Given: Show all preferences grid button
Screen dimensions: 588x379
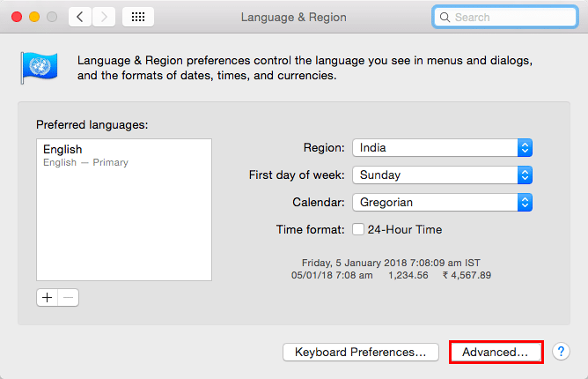Looking at the screenshot, I should coord(138,17).
